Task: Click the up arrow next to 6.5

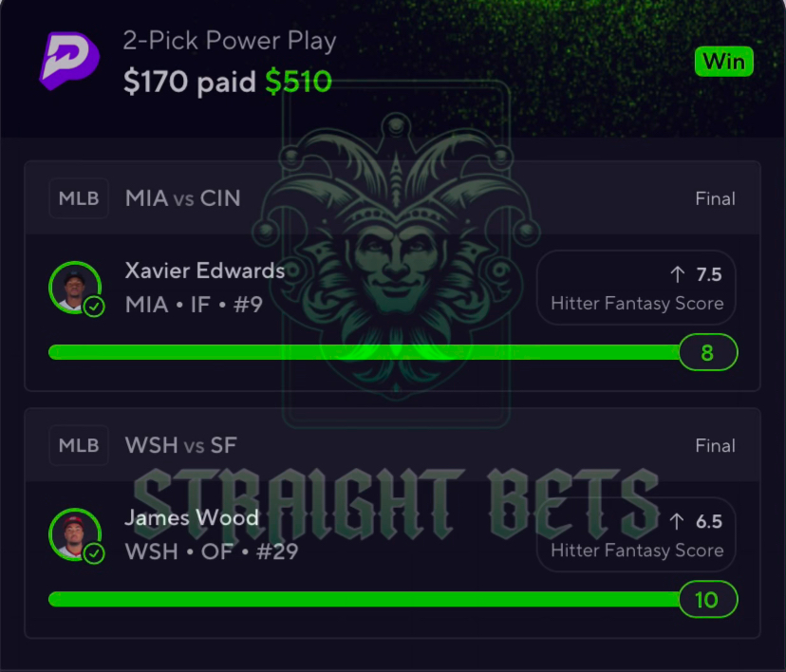Action: coord(676,521)
